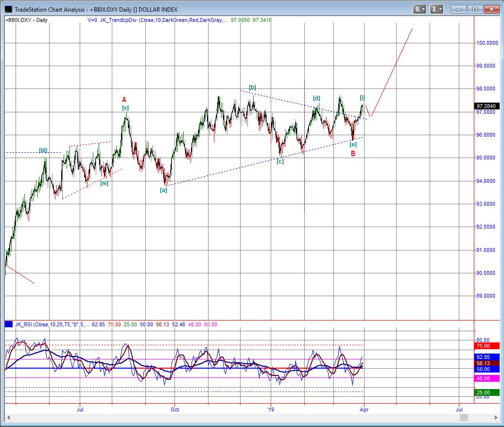Click the magenta 40.00 RSI level tag

[486, 378]
